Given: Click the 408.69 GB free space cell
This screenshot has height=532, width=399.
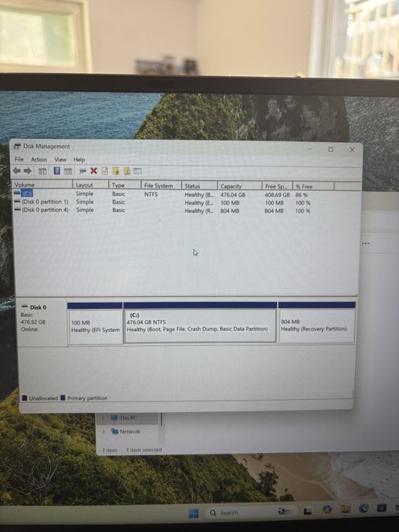Looking at the screenshot, I should pos(277,195).
